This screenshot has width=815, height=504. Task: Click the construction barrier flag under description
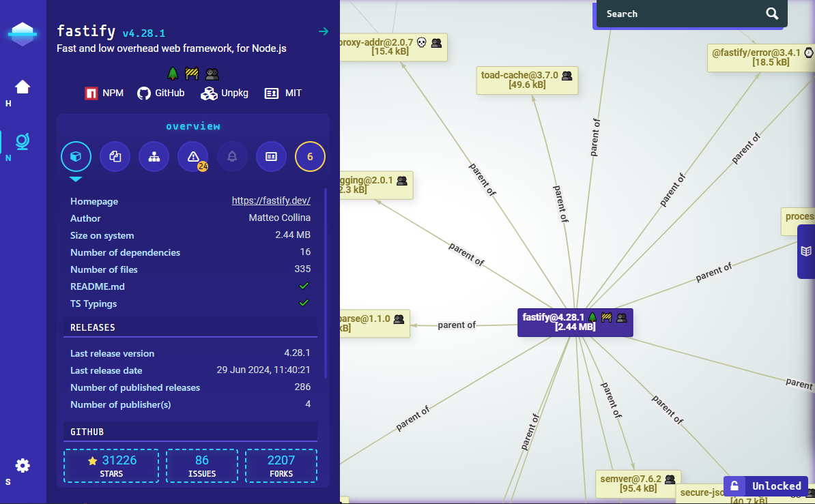(x=192, y=74)
